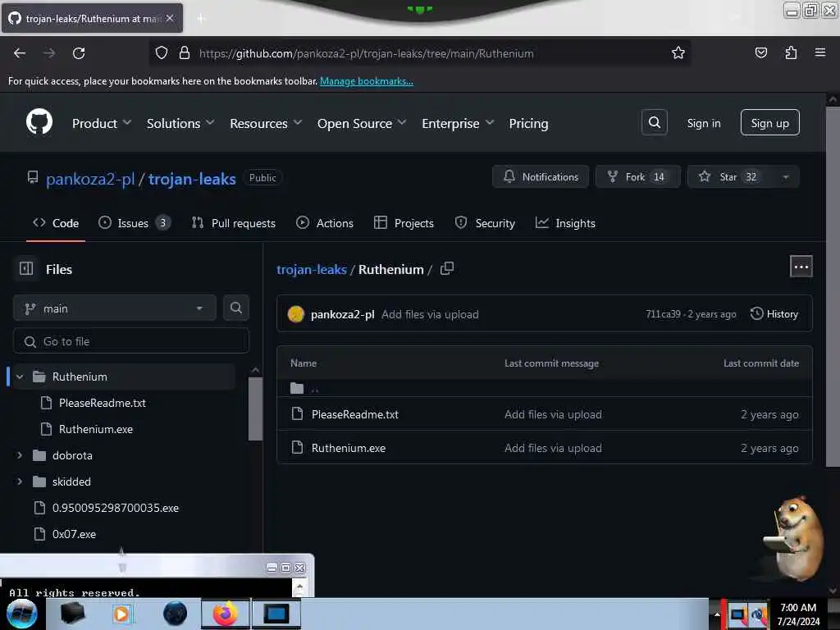
Task: Open the Insights tab
Action: pos(565,223)
